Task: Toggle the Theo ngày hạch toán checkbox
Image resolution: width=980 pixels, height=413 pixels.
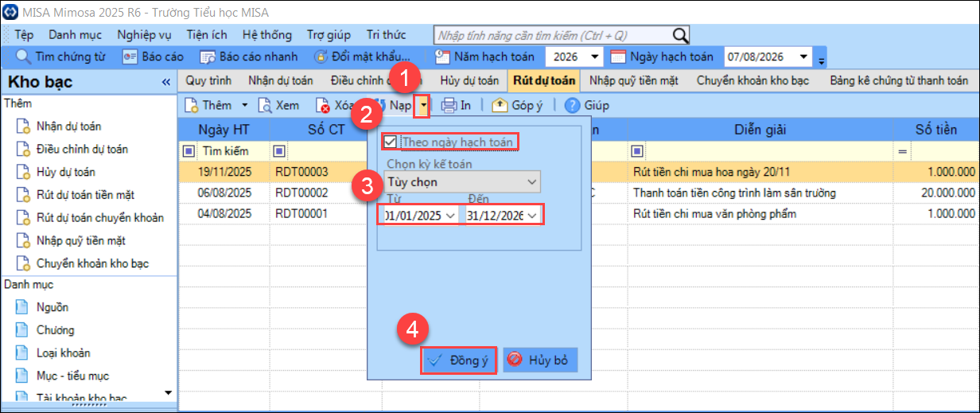Action: [390, 142]
